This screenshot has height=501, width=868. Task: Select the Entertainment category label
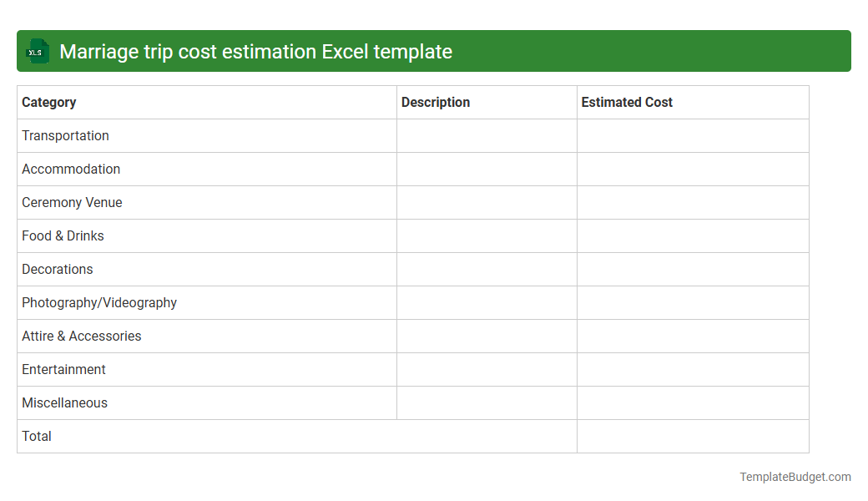(63, 369)
